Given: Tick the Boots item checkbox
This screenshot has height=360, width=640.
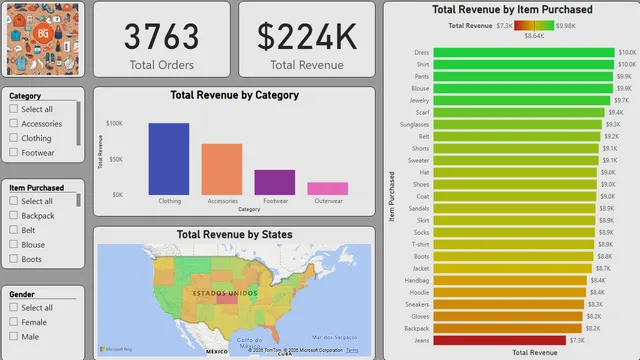Looking at the screenshot, I should (13, 259).
